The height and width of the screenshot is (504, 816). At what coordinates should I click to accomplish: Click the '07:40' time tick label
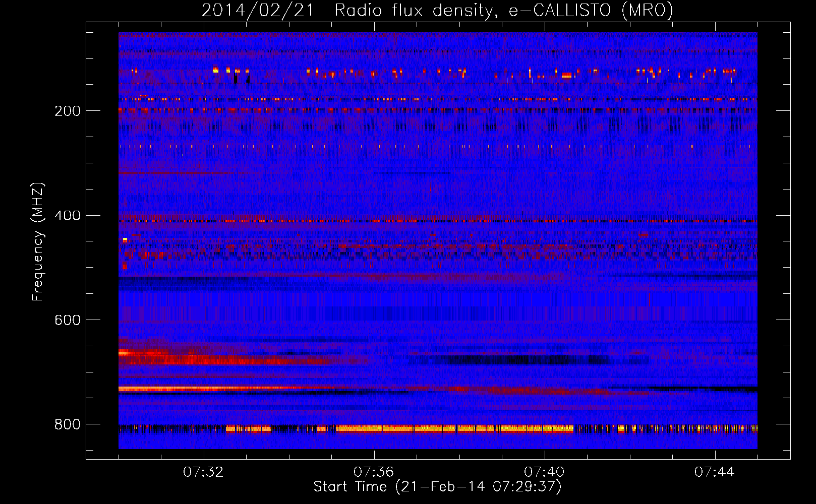coord(544,472)
